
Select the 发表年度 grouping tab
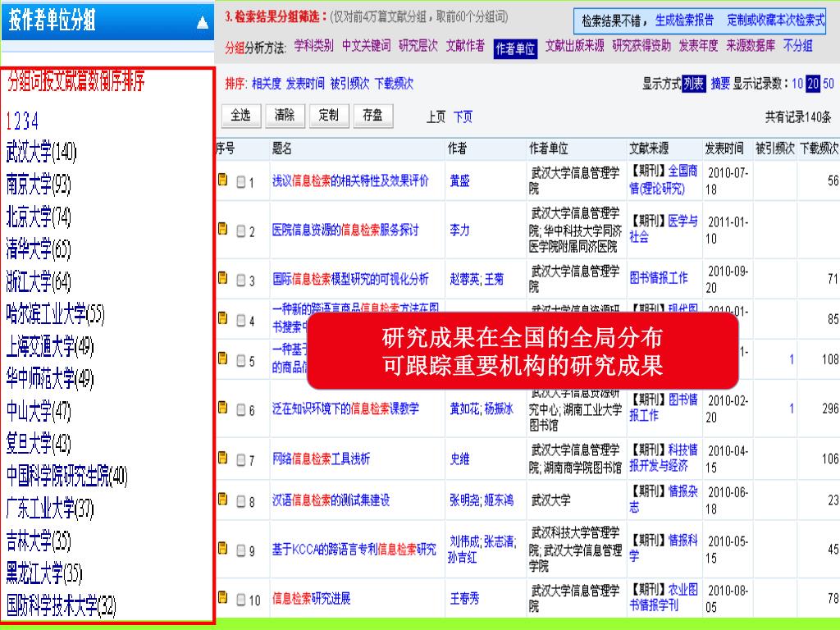698,46
